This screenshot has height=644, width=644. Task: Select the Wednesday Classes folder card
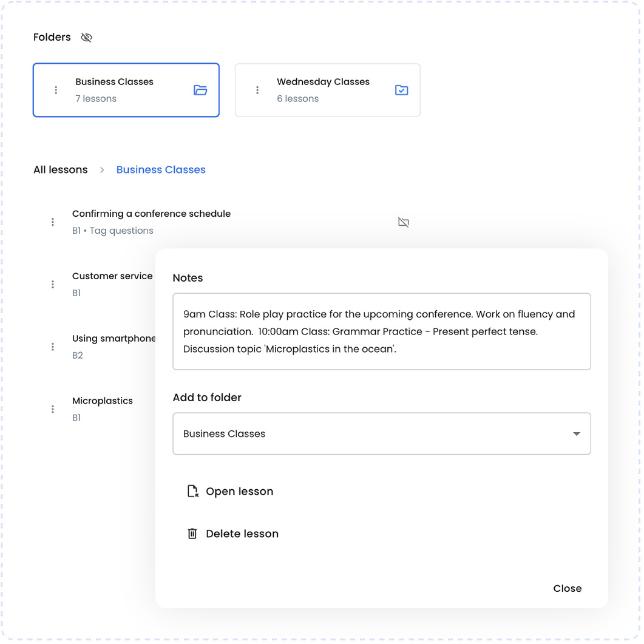(327, 89)
